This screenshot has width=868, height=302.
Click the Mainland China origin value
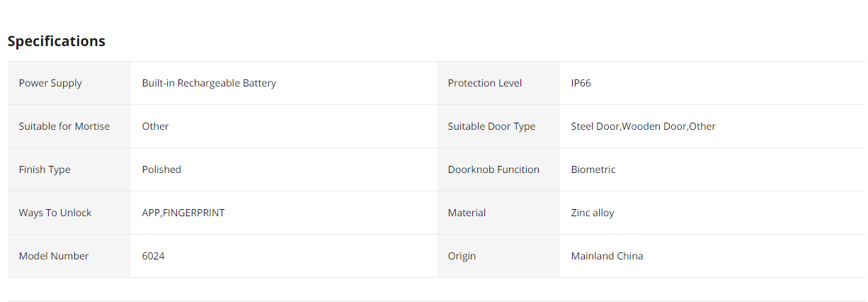607,256
